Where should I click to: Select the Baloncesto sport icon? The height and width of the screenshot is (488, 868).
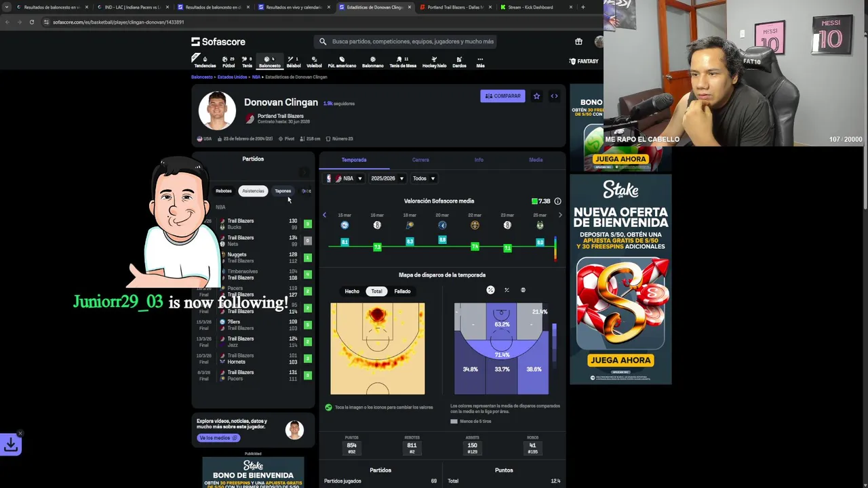click(269, 62)
